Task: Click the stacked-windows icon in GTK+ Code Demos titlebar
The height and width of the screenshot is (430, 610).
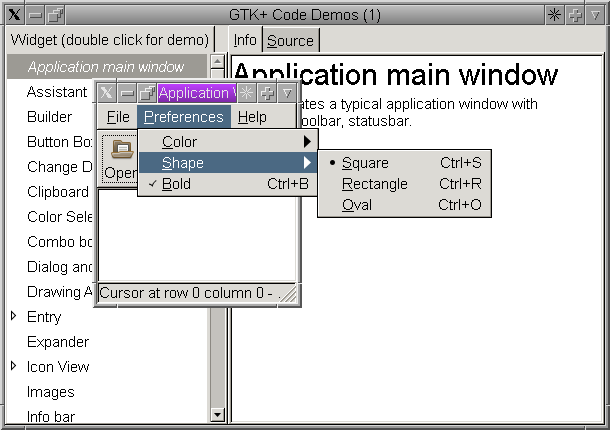Action: [56, 15]
